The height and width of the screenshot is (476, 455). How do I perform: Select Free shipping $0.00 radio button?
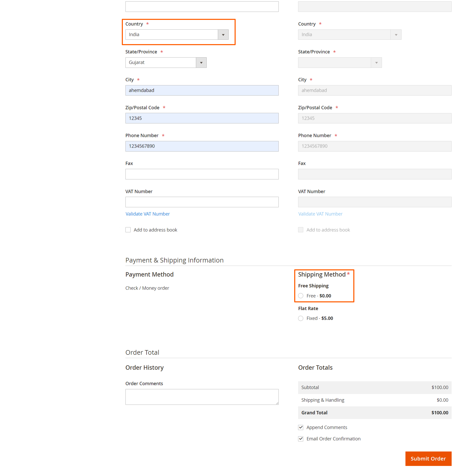pyautogui.click(x=301, y=296)
